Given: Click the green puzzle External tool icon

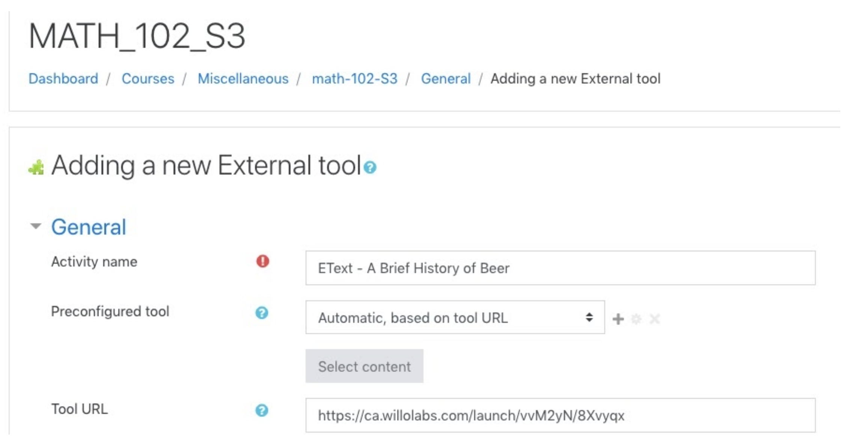Looking at the screenshot, I should pyautogui.click(x=36, y=167).
